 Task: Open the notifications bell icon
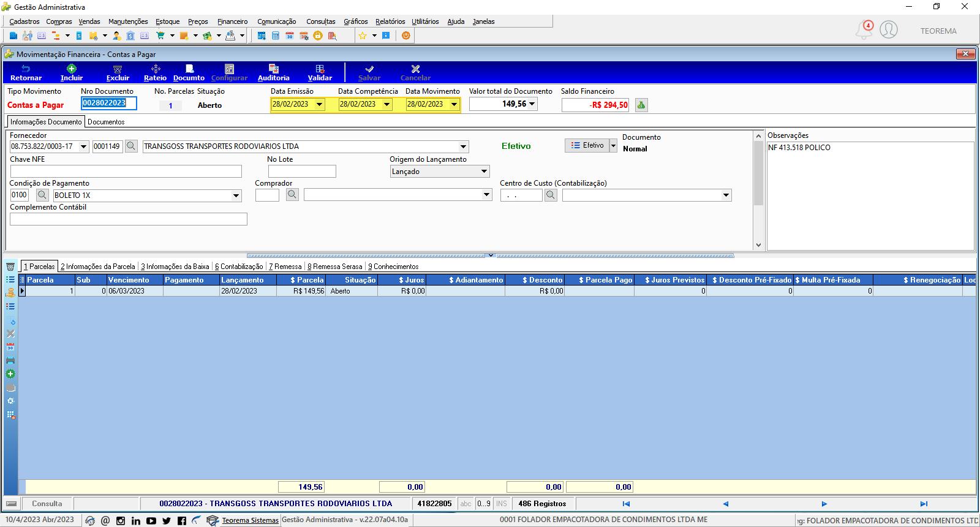point(864,29)
